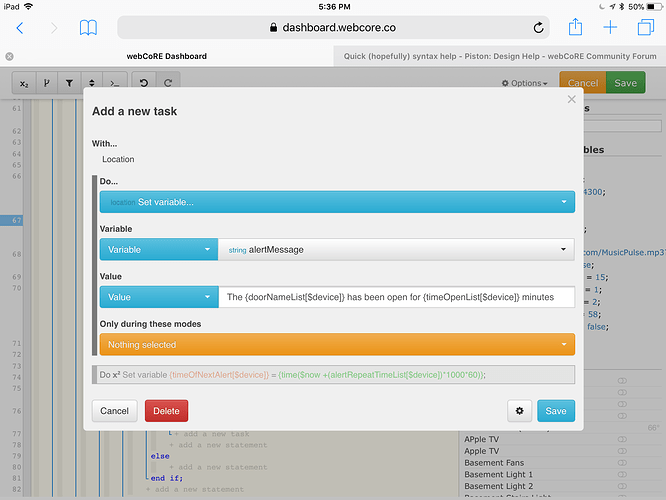
Task: Click the green Save piston button
Action: tap(626, 83)
